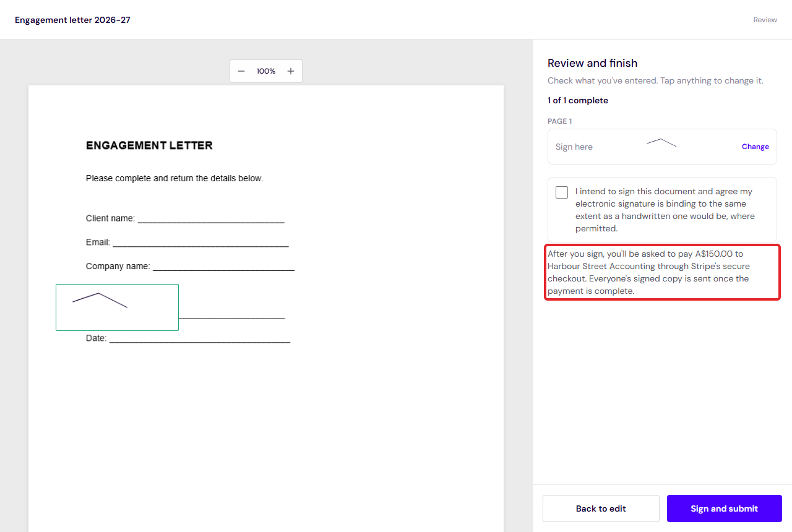Click the ENGAGEMENT LETTER document heading

[x=149, y=145]
